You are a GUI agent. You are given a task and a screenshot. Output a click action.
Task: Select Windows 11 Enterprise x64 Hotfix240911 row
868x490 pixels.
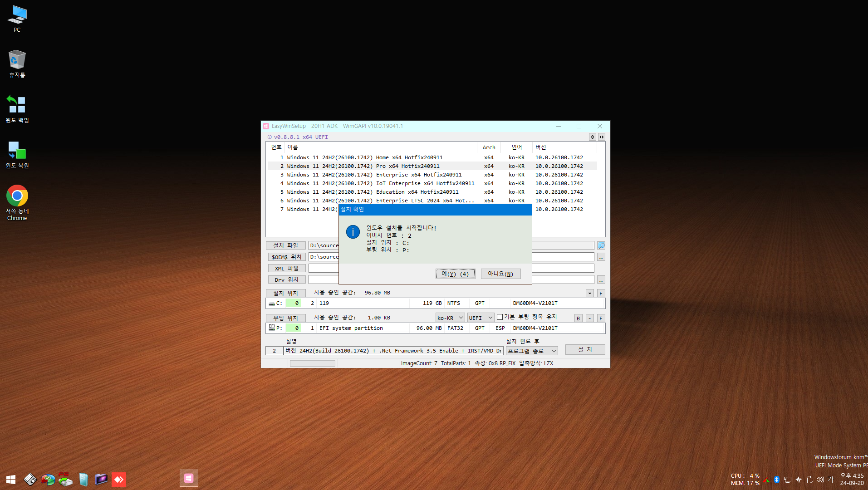coord(432,175)
